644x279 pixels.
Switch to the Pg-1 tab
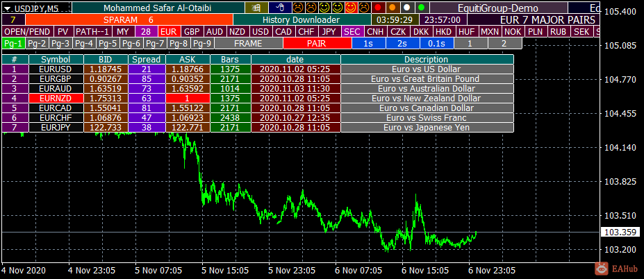pyautogui.click(x=14, y=43)
